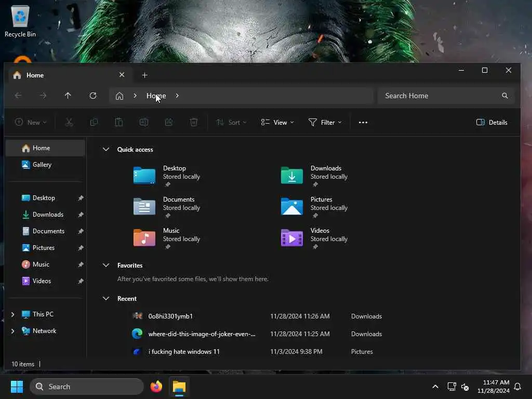Open the Downloads folder in Quick access
Viewport: 532px width, 399px height.
point(314,176)
